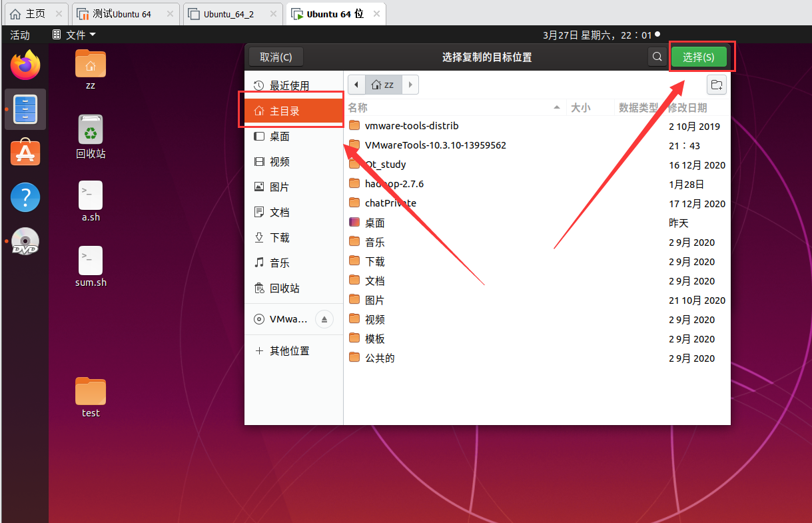Click the DVD disc dock icon
Viewport: 812px width, 523px height.
click(x=25, y=241)
